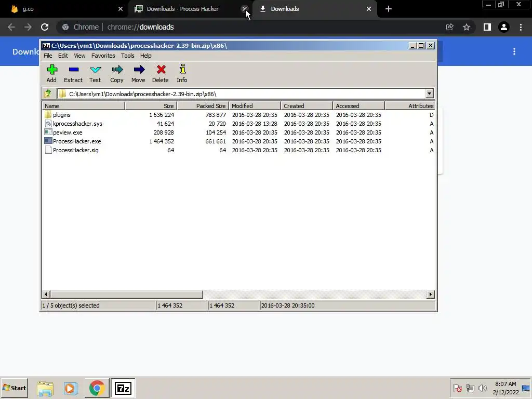Open the Help menu in 7-Zip
532x399 pixels.
[146, 56]
